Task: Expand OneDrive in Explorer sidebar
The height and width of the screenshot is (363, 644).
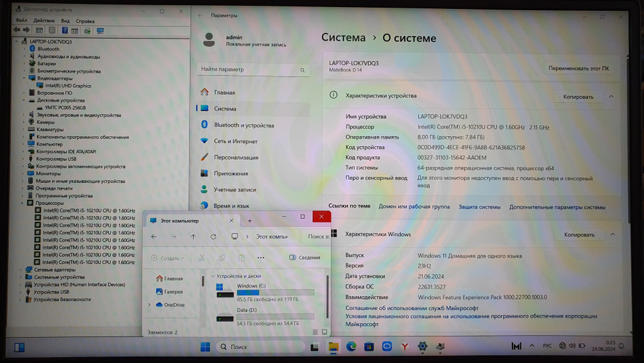Action: pyautogui.click(x=149, y=305)
